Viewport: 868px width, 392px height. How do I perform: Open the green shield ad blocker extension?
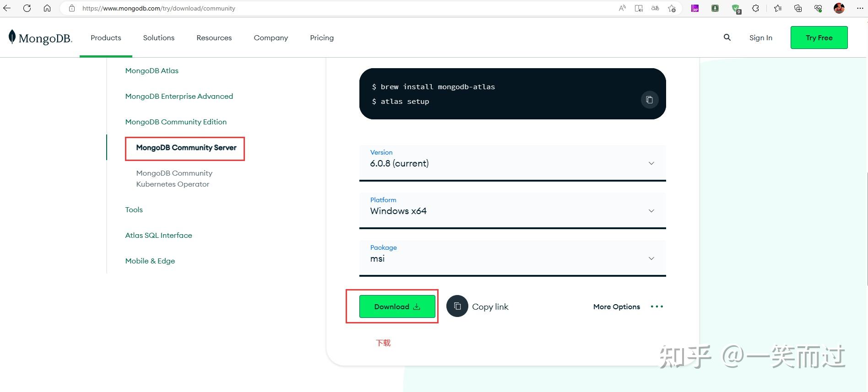pyautogui.click(x=736, y=9)
